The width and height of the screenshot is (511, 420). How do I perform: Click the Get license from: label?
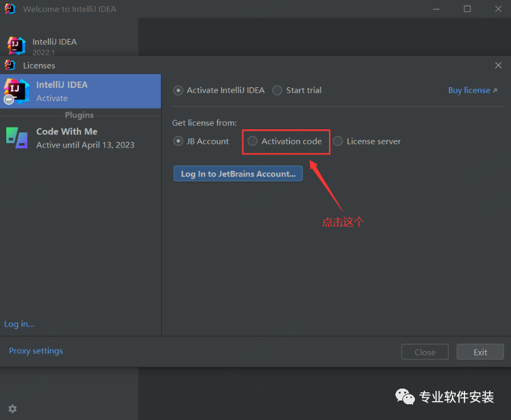pos(204,123)
